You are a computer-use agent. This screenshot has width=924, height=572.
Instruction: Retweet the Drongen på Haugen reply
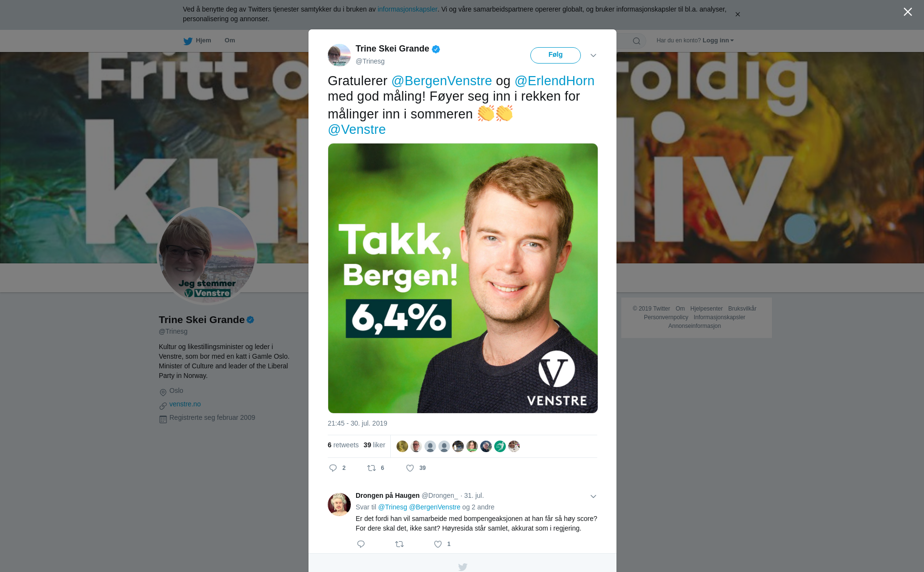399,544
